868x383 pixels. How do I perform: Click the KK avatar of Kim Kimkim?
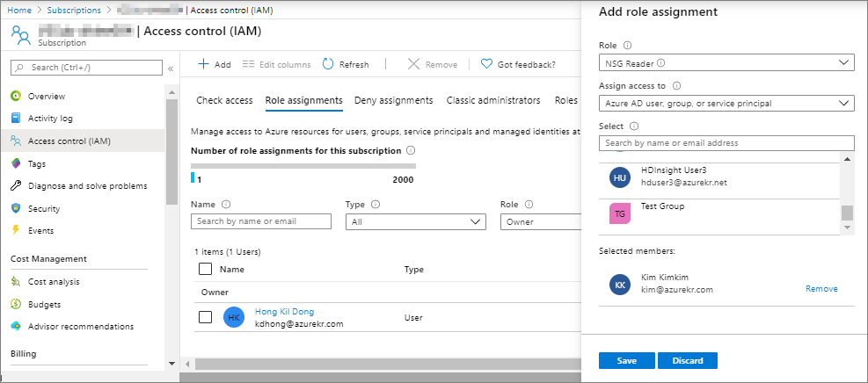coord(620,285)
